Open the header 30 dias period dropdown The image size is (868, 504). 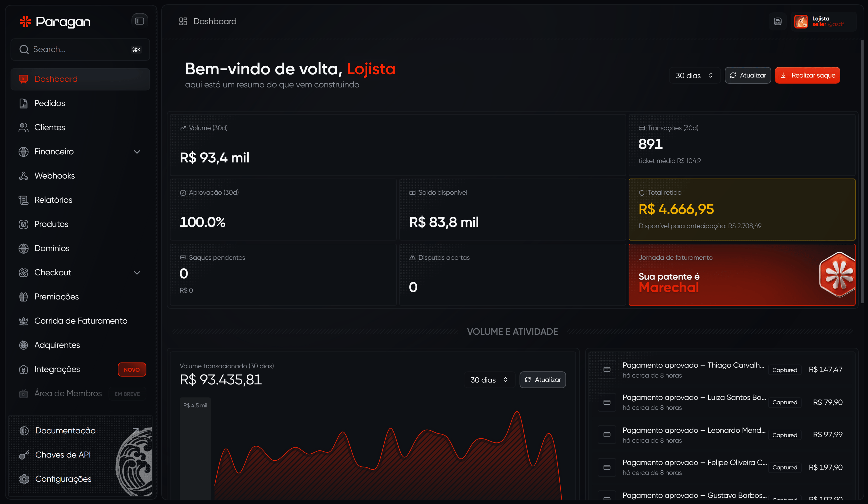coord(694,75)
